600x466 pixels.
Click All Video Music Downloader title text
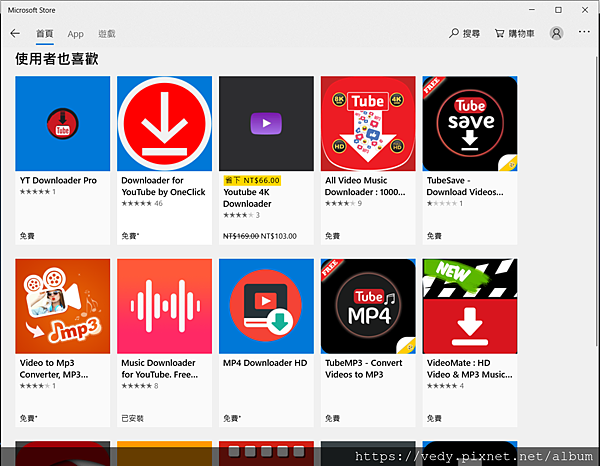coord(365,186)
